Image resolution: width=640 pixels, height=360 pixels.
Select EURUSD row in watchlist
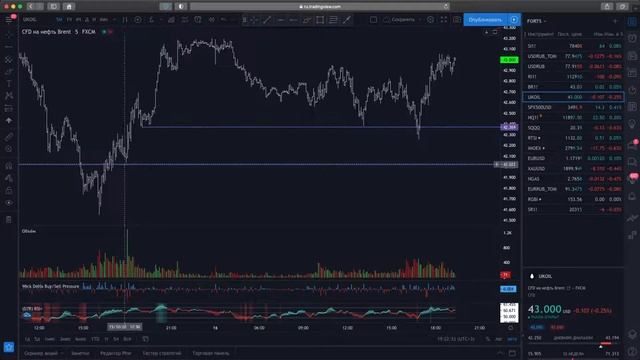coord(573,158)
